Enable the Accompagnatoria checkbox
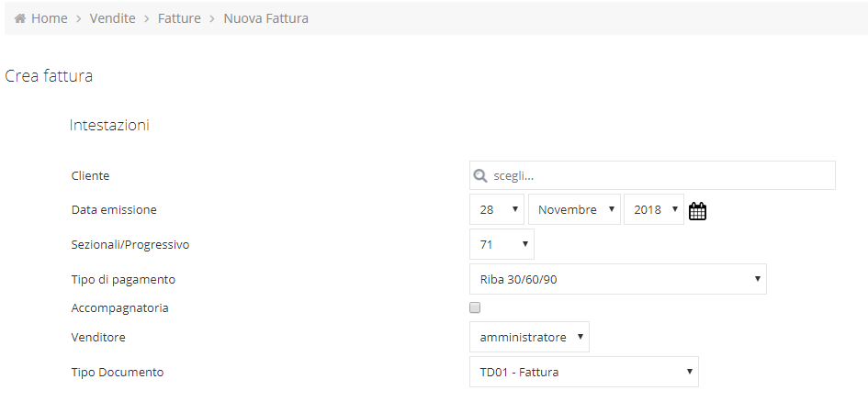This screenshot has height=413, width=868. pyautogui.click(x=474, y=307)
